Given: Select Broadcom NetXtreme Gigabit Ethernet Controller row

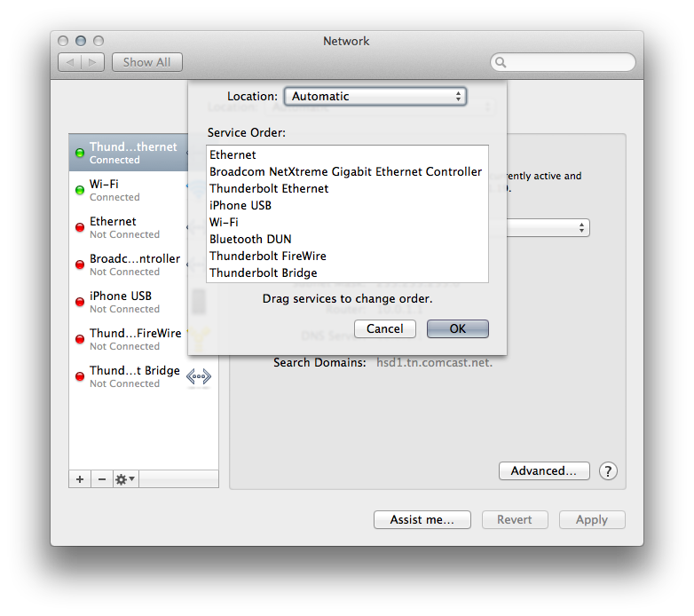Looking at the screenshot, I should [347, 171].
